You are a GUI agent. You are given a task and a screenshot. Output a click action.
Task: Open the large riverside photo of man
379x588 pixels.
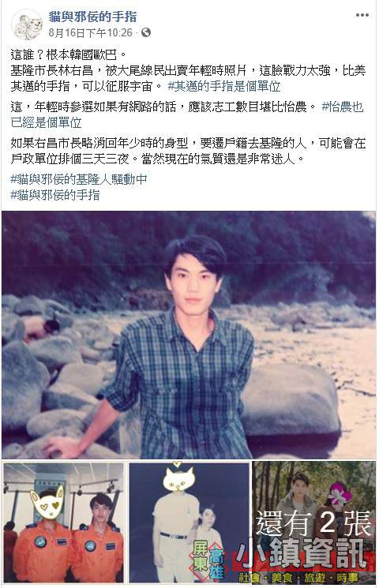click(189, 335)
